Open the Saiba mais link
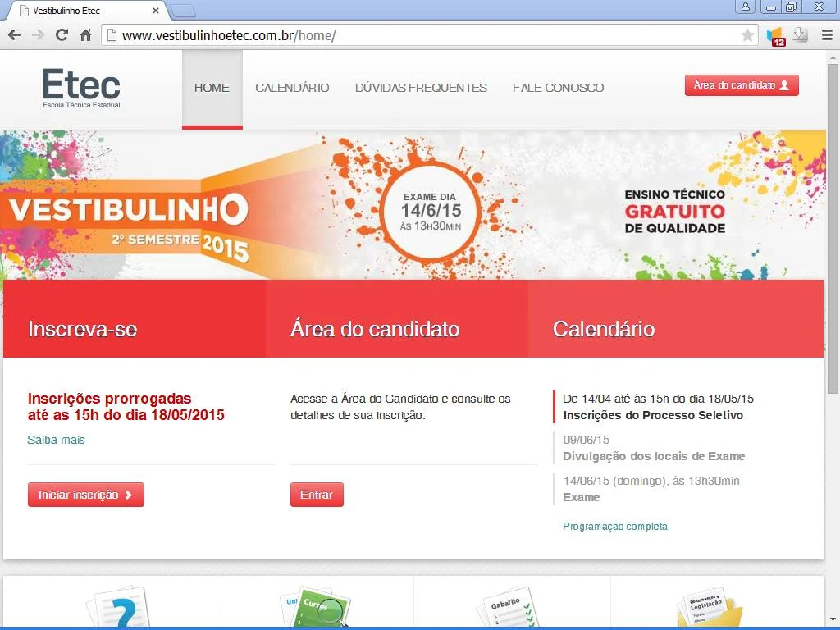The height and width of the screenshot is (630, 840). 56,440
